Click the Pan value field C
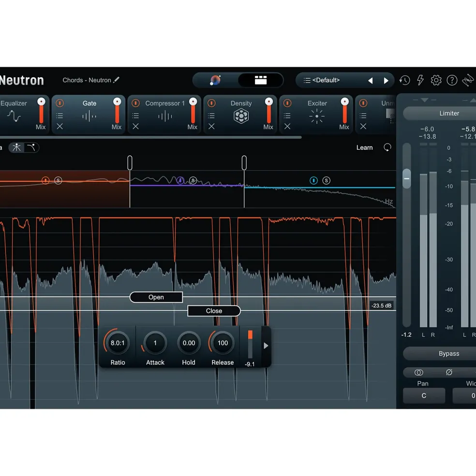Screen dimensions: 476x476 pyautogui.click(x=424, y=396)
